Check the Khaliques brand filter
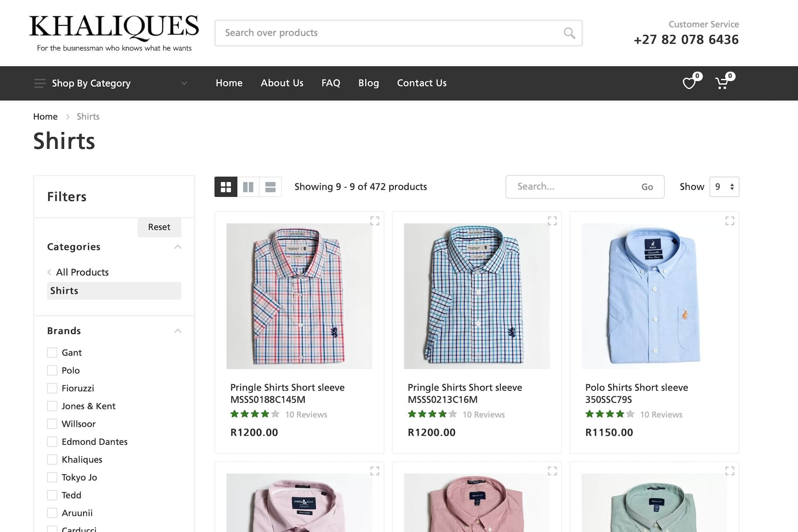This screenshot has width=798, height=532. [52, 459]
